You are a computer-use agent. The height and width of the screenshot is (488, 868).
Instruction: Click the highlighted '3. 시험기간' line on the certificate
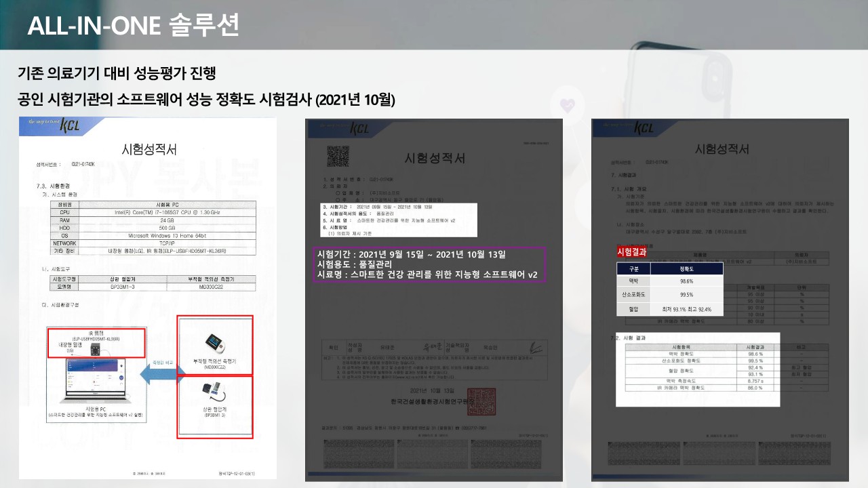click(x=378, y=207)
